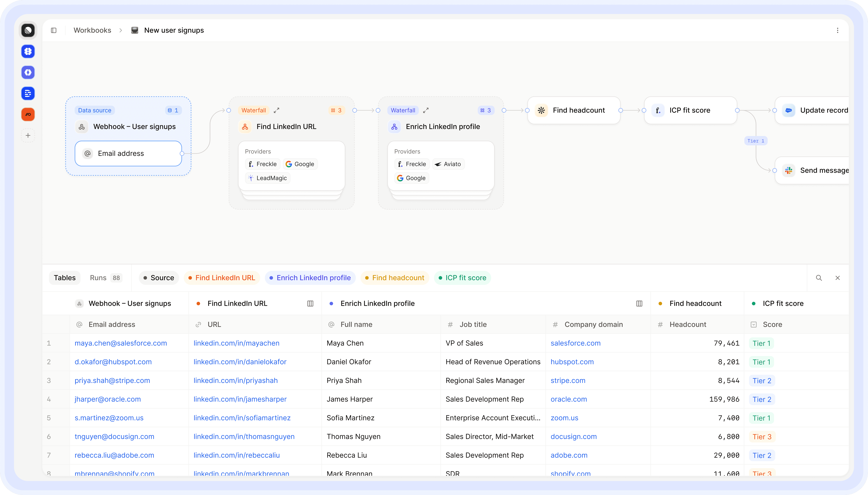Toggle the Find headcount filter chip
The height and width of the screenshot is (495, 868).
click(395, 278)
